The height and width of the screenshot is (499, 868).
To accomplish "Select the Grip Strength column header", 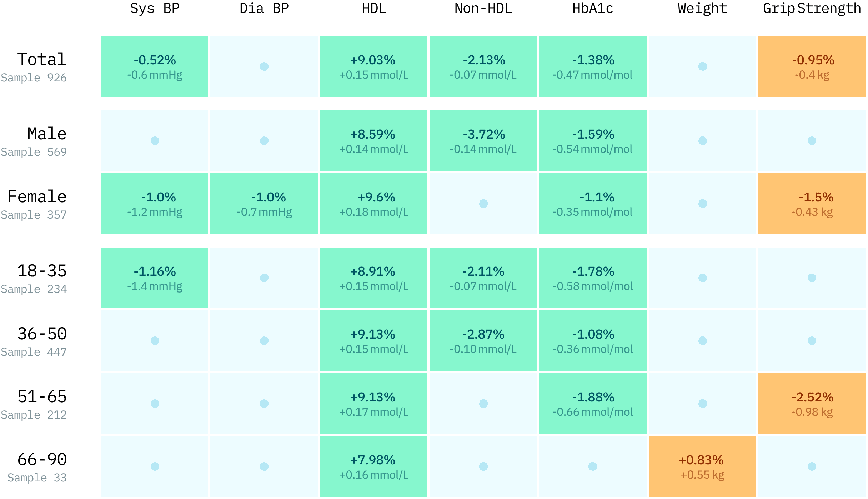I will pos(812,9).
